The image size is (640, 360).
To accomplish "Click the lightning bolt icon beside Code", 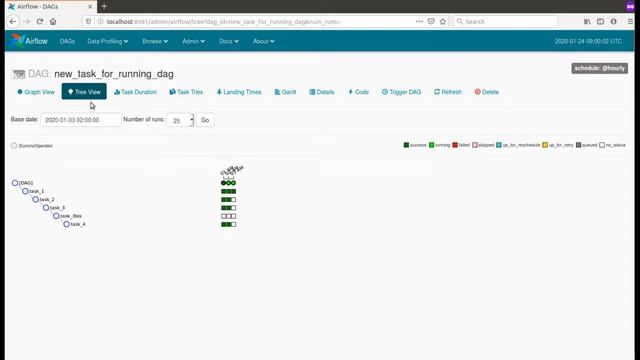I will pos(351,92).
